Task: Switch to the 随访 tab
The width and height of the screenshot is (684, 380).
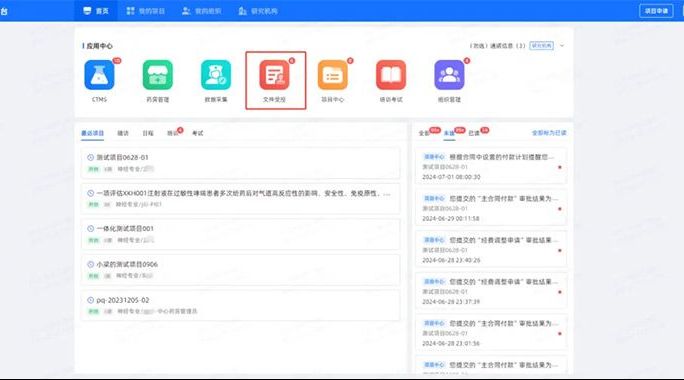Action: pyautogui.click(x=123, y=133)
